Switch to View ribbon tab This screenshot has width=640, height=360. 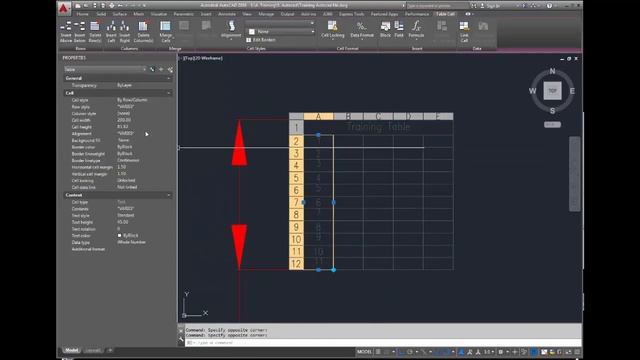click(247, 14)
